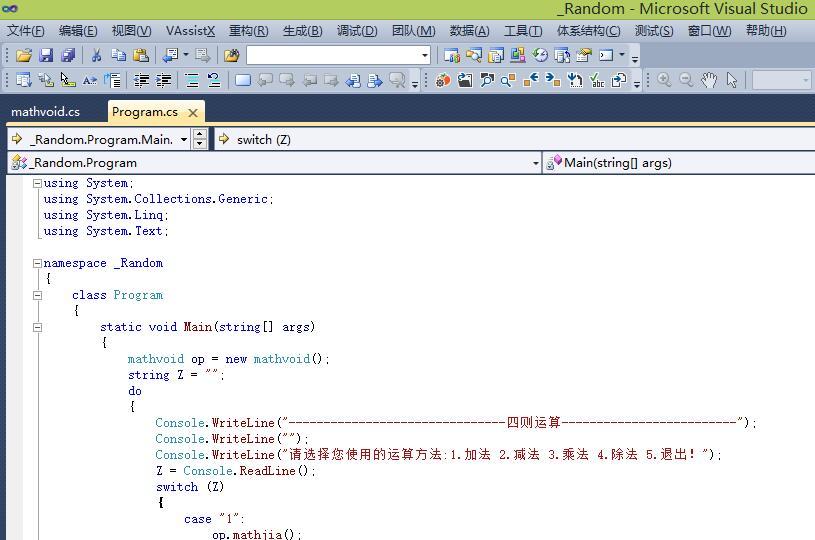The image size is (815, 540).
Task: Click the zoom in magnifier icon
Action: click(664, 80)
